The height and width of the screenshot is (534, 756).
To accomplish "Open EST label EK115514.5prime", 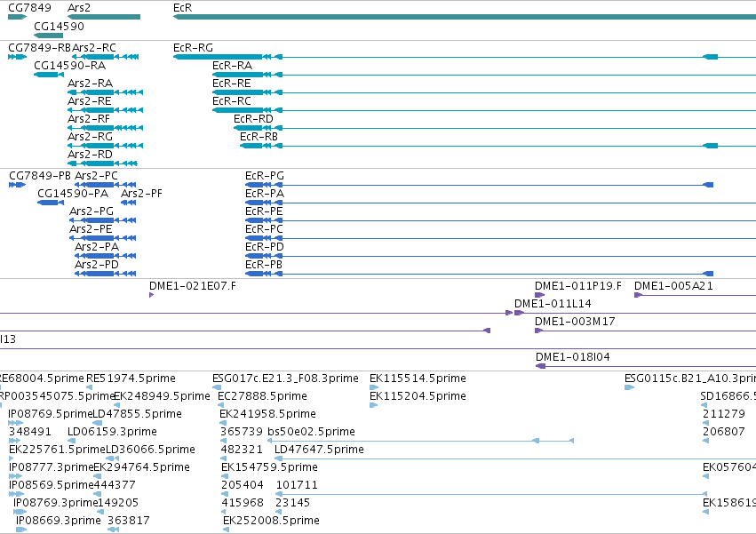I will click(x=418, y=379).
